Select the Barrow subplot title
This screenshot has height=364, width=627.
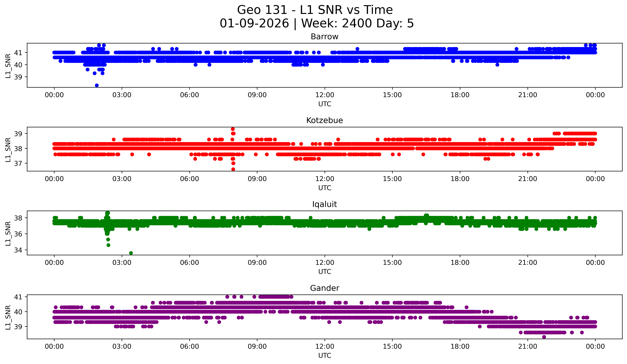tap(324, 37)
